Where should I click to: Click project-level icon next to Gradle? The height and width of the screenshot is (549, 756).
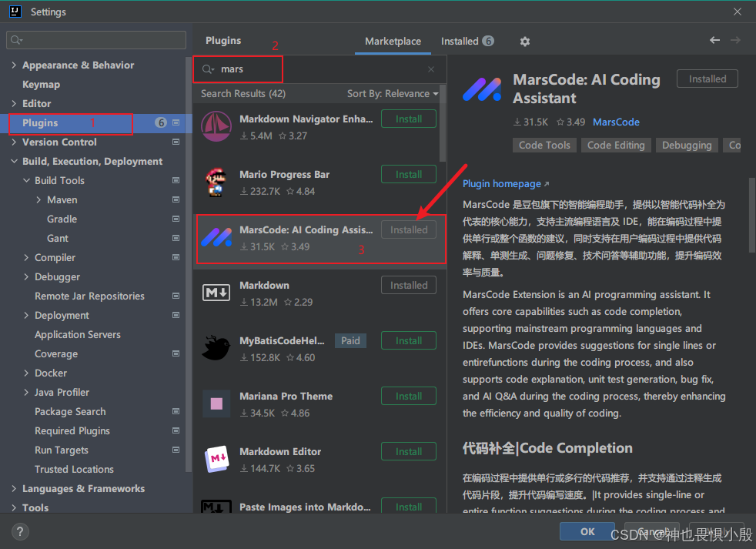tap(176, 219)
